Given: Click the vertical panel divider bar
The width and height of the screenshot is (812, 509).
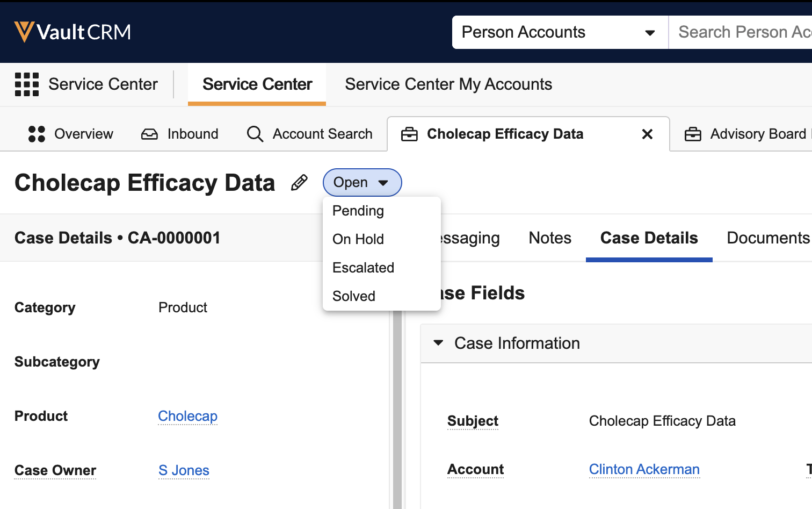Looking at the screenshot, I should [397, 408].
